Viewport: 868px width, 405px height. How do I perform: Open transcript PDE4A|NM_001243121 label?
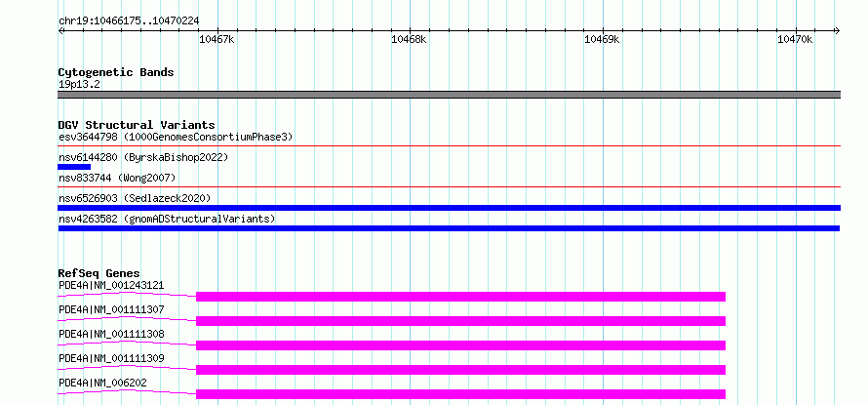point(111,286)
